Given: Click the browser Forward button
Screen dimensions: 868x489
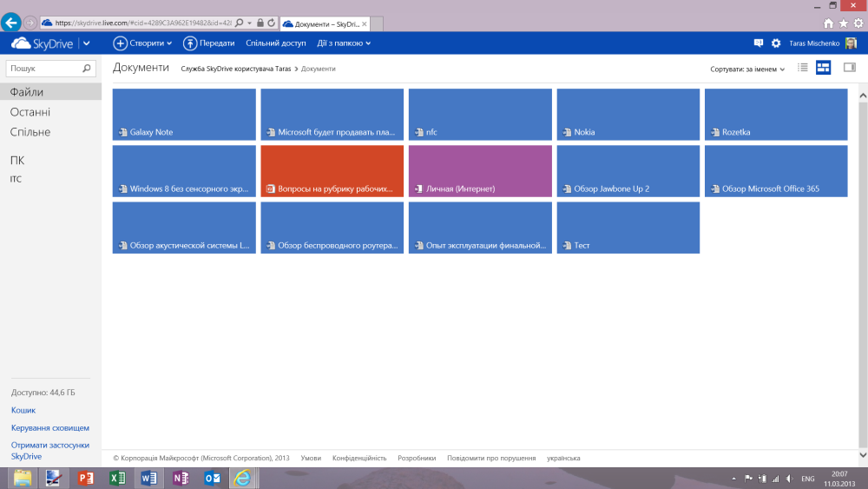Looking at the screenshot, I should 30,23.
